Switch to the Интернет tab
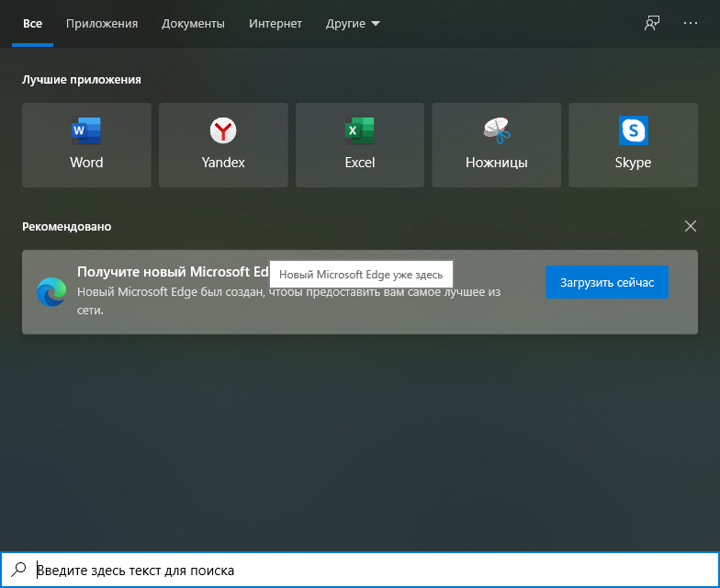 coord(276,24)
